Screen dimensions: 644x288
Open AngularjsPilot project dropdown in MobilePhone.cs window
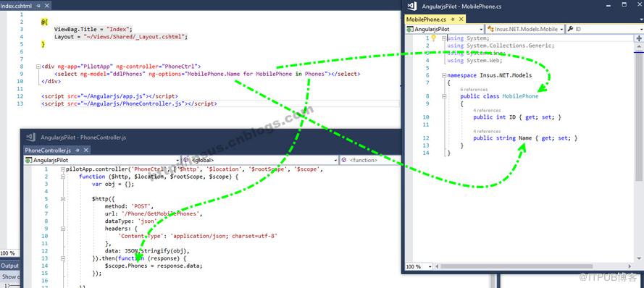point(444,29)
